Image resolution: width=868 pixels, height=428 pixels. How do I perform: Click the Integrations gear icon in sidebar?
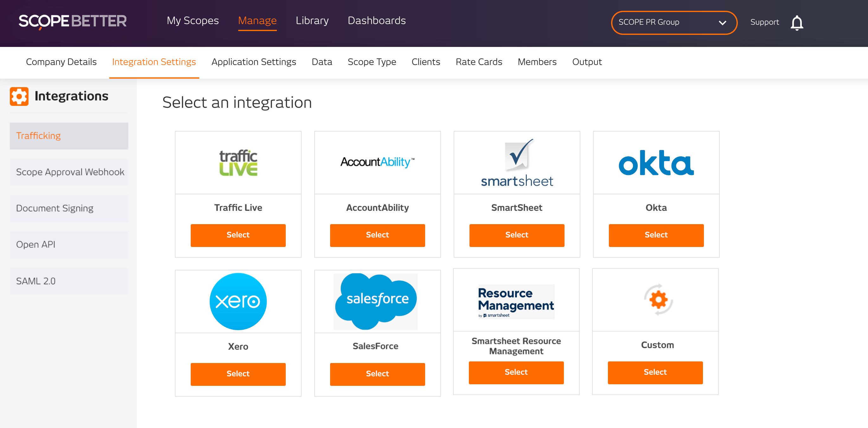(19, 96)
